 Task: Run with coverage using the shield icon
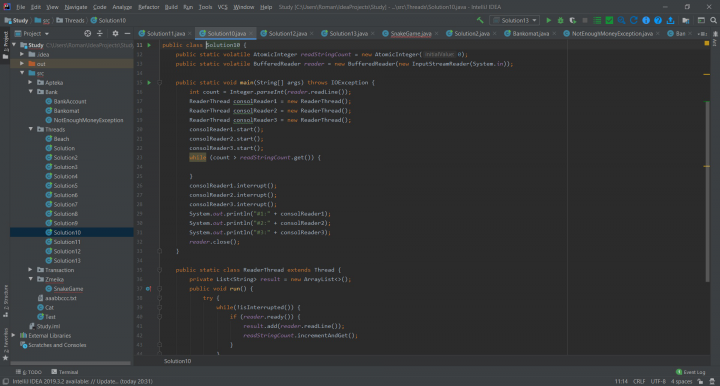(573, 20)
